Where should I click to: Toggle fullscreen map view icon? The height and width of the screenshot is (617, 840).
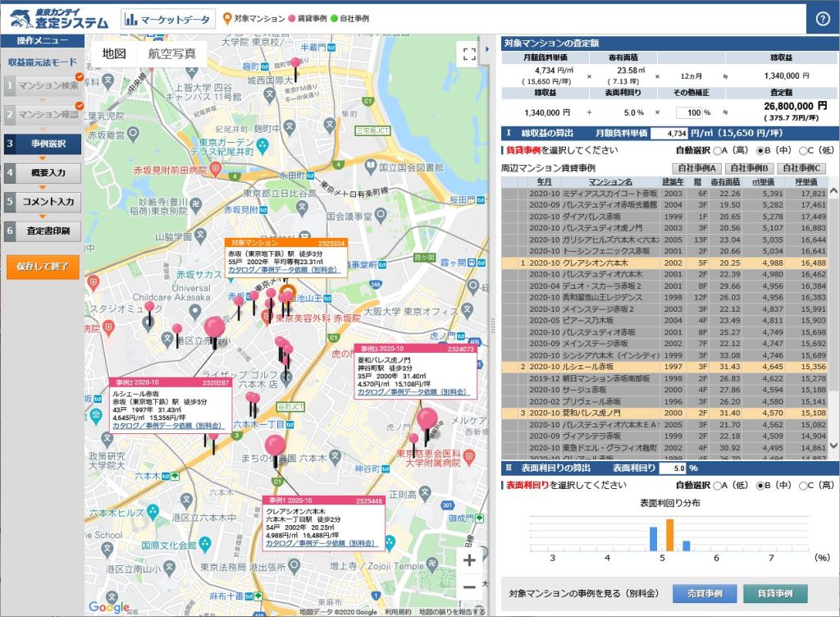pyautogui.click(x=469, y=54)
